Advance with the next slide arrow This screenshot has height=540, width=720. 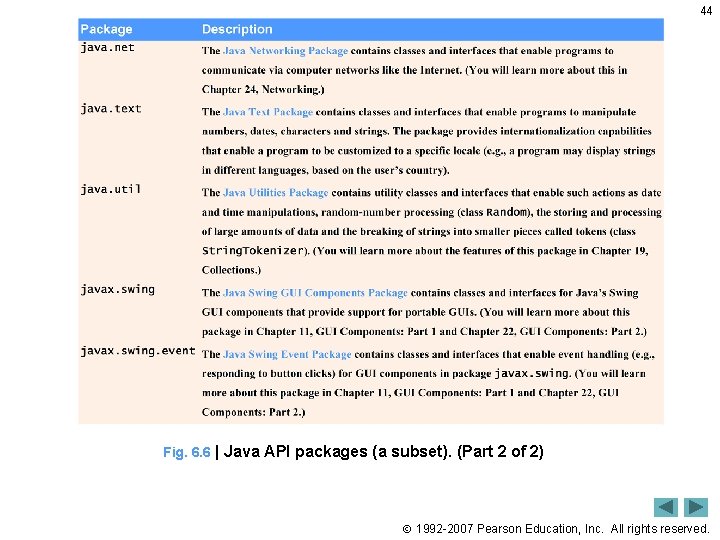click(696, 507)
